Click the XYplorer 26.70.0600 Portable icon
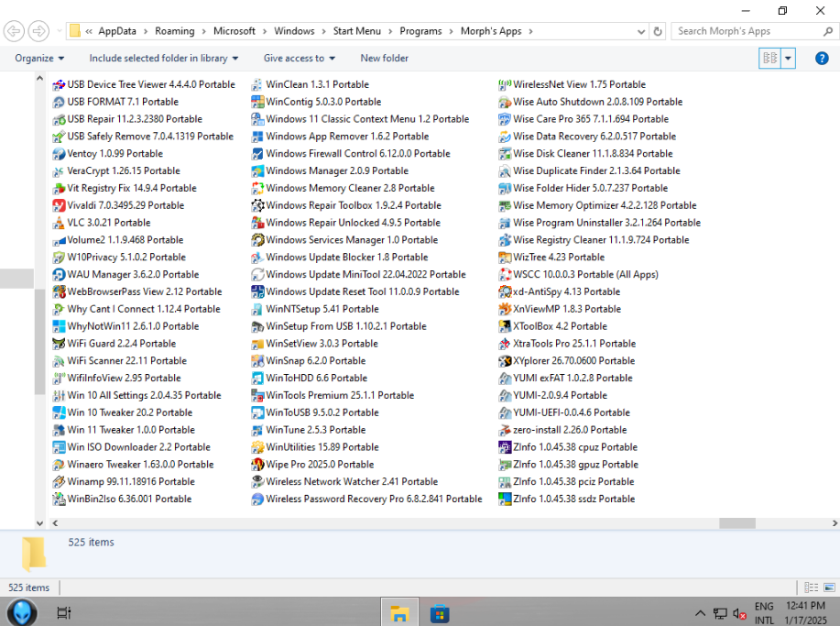Screen dimensions: 840x626 pos(505,361)
